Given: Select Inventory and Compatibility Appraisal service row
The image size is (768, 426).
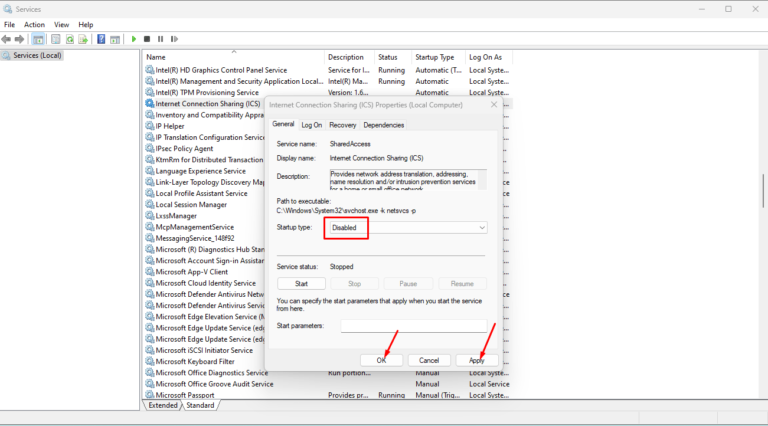Looking at the screenshot, I should (x=209, y=115).
